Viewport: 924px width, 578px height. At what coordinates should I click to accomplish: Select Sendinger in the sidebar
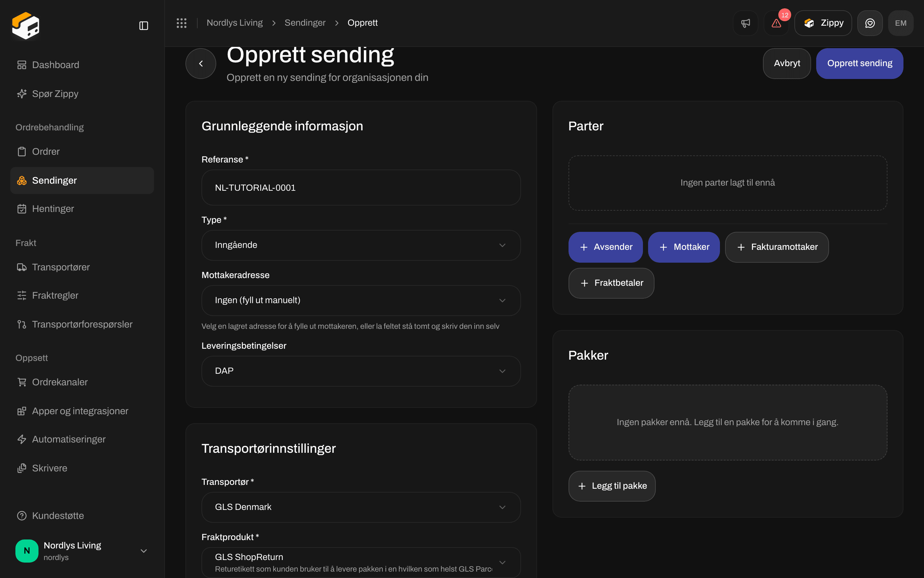(x=82, y=180)
